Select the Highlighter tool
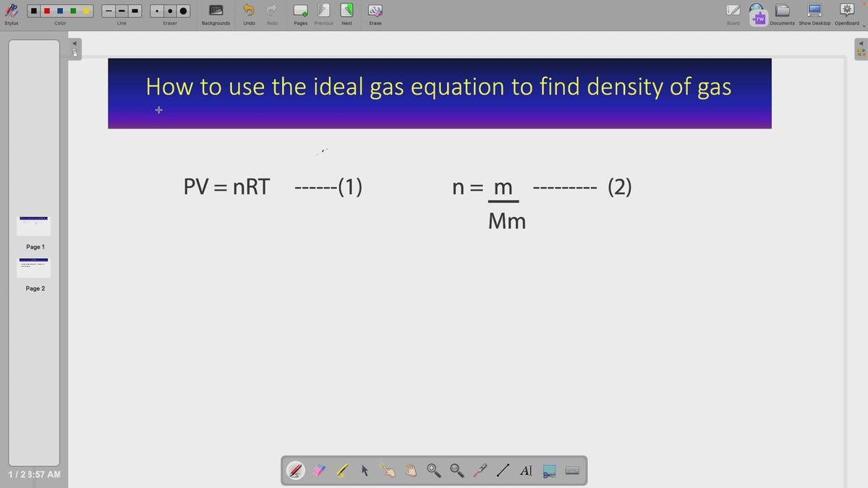 pyautogui.click(x=341, y=470)
